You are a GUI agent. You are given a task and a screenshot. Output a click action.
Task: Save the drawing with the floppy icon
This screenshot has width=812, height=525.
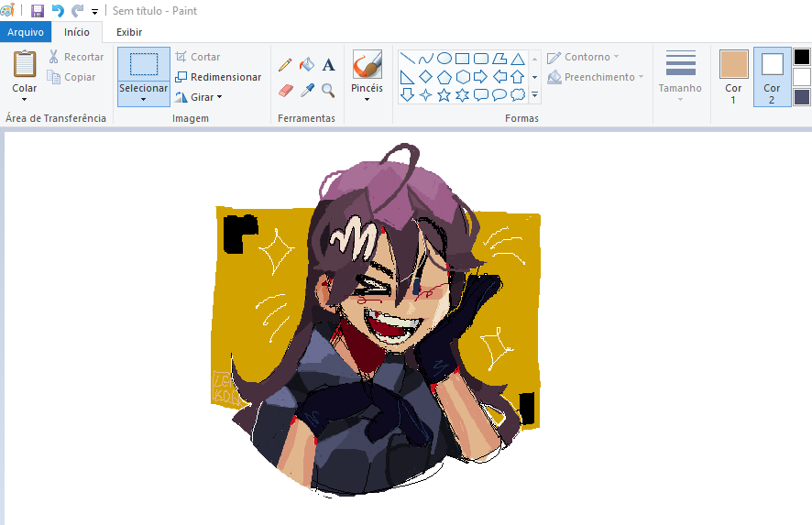pos(38,11)
